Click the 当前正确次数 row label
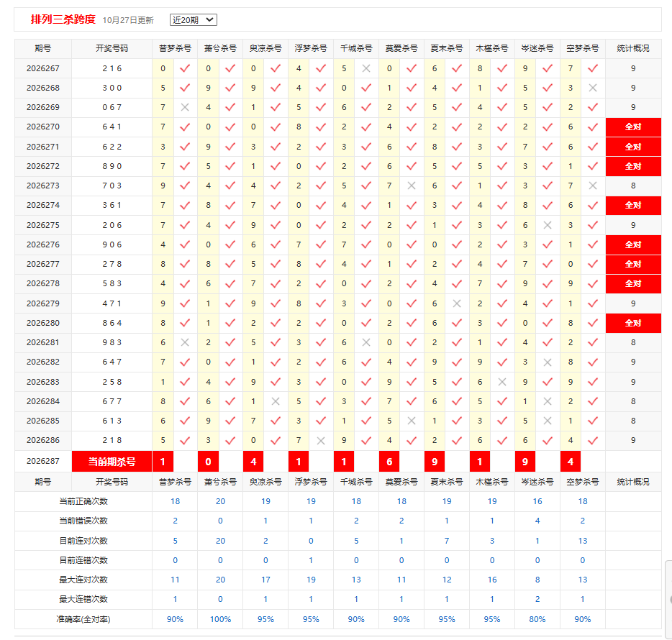The image size is (672, 640). [83, 501]
